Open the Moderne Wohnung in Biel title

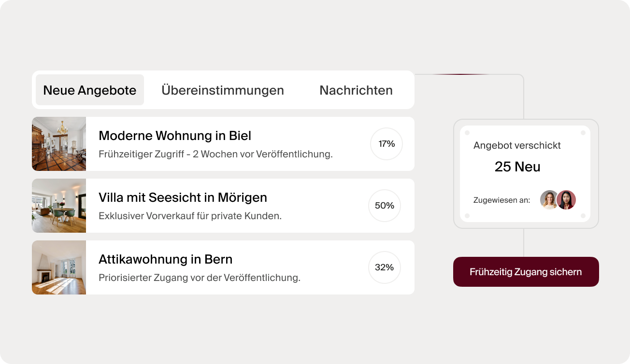point(175,136)
